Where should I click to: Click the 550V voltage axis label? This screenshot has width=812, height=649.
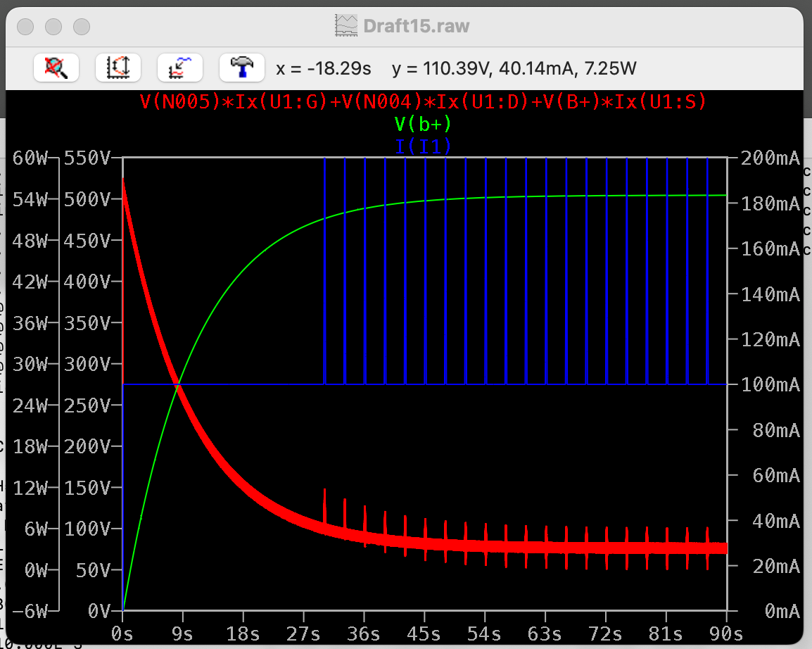click(x=87, y=158)
